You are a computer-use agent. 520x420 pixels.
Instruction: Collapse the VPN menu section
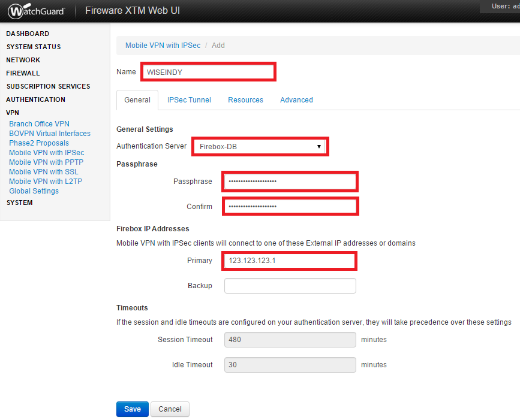pos(13,113)
